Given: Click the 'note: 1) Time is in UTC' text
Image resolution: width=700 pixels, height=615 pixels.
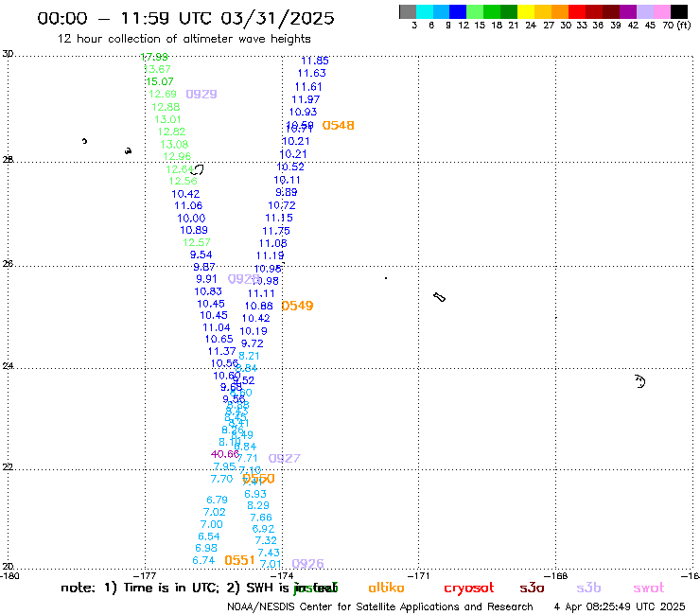Looking at the screenshot, I should click(140, 588).
